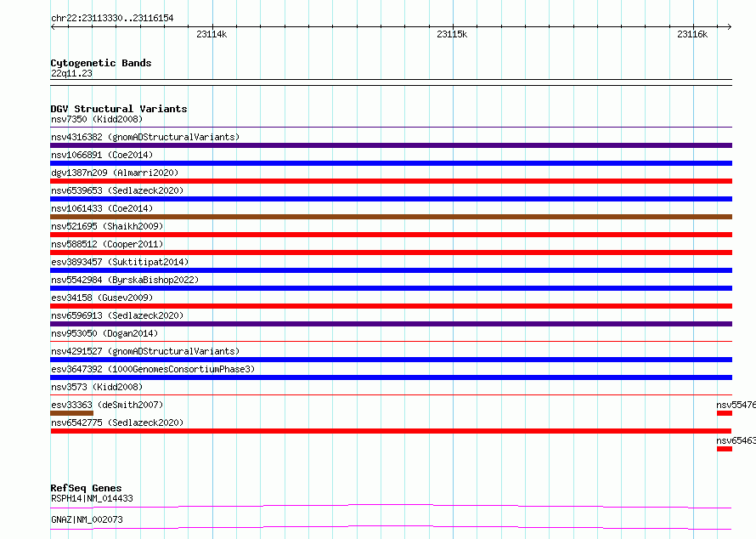
Task: Select the DGV Structural Variants track title
Action: click(x=119, y=109)
